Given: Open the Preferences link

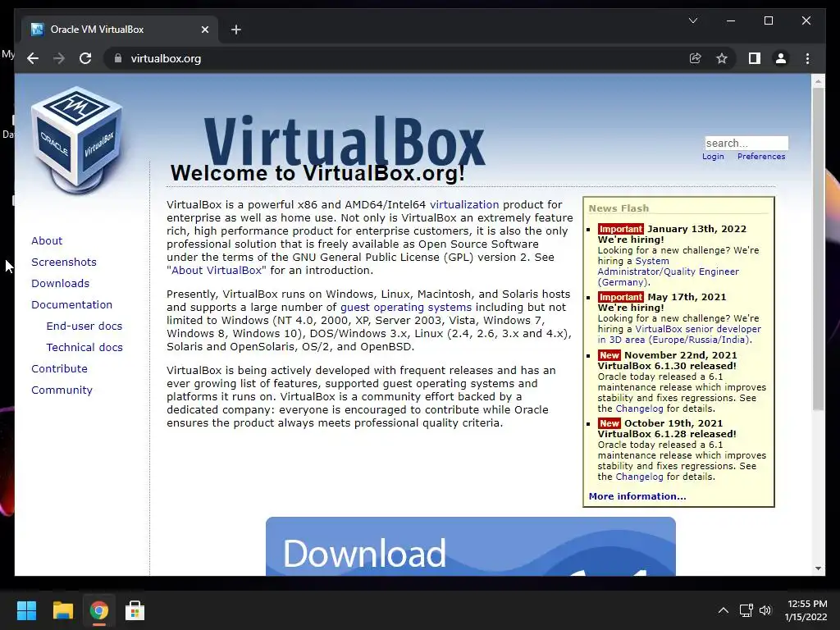Looking at the screenshot, I should [761, 157].
